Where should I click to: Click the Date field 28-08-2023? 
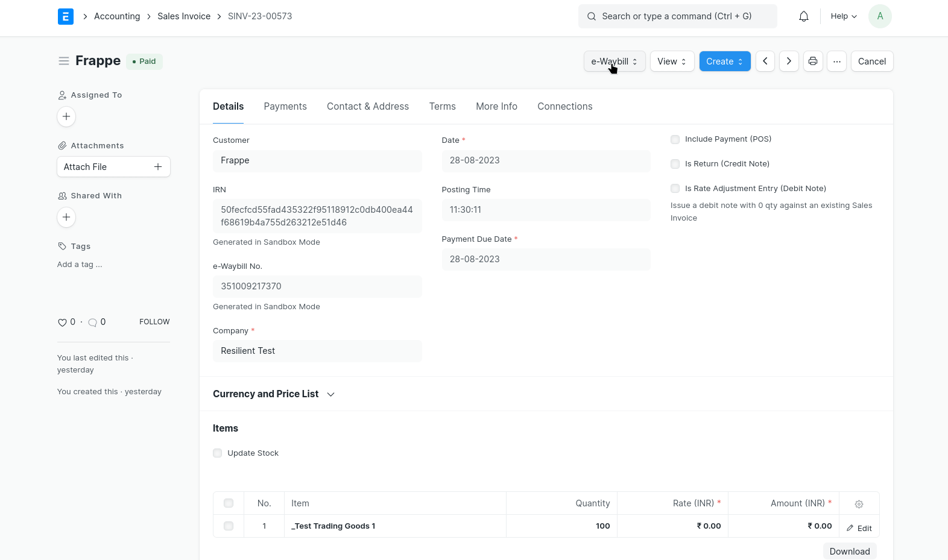[x=546, y=161]
